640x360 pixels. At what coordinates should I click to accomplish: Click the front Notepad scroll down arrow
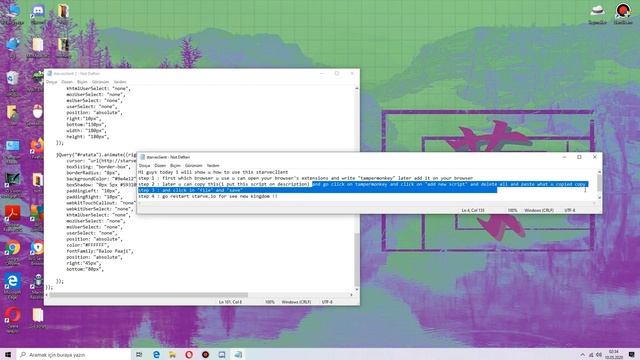click(x=599, y=198)
